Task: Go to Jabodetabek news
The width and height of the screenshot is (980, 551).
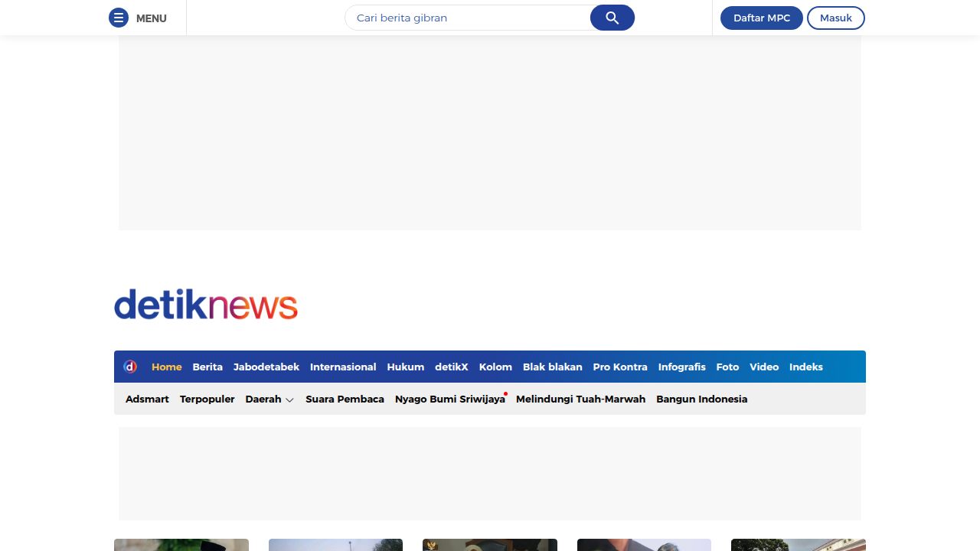Action: click(x=266, y=367)
